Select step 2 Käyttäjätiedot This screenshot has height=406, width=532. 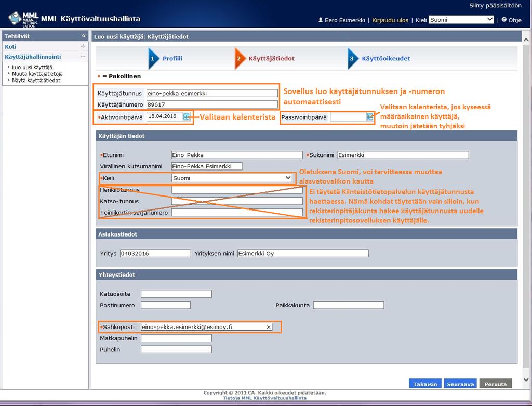pyautogui.click(x=265, y=58)
